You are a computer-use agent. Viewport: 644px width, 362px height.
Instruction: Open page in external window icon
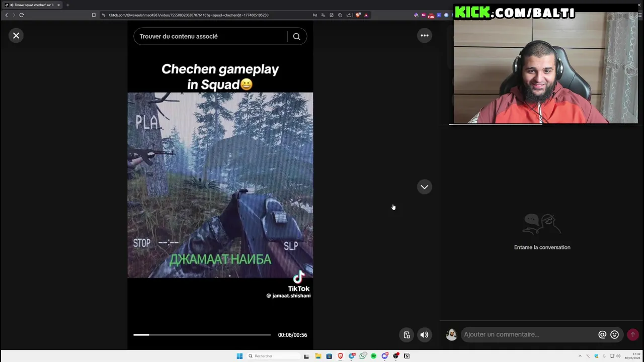click(332, 15)
